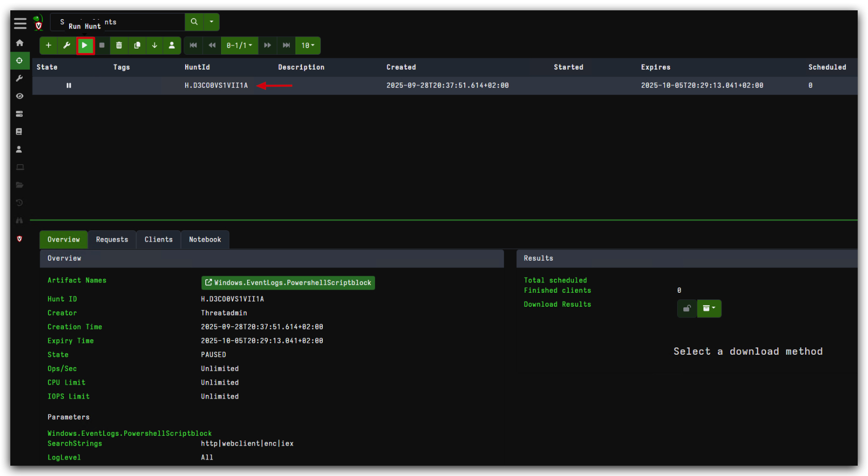Open the Windows.EventLogs.PowershellScriptblock artifact link
This screenshot has width=868, height=476.
point(288,282)
